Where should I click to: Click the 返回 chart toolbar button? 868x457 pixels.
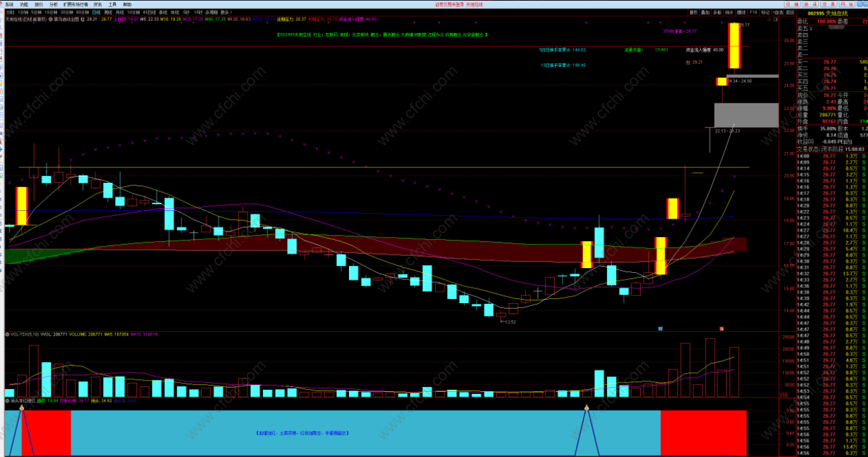[790, 12]
